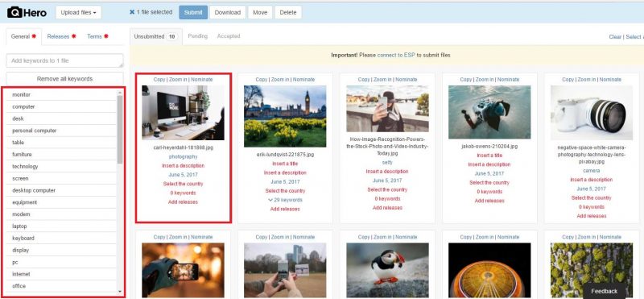
Task: Click the keyword list scrollbar down arrow
Action: pos(120,292)
